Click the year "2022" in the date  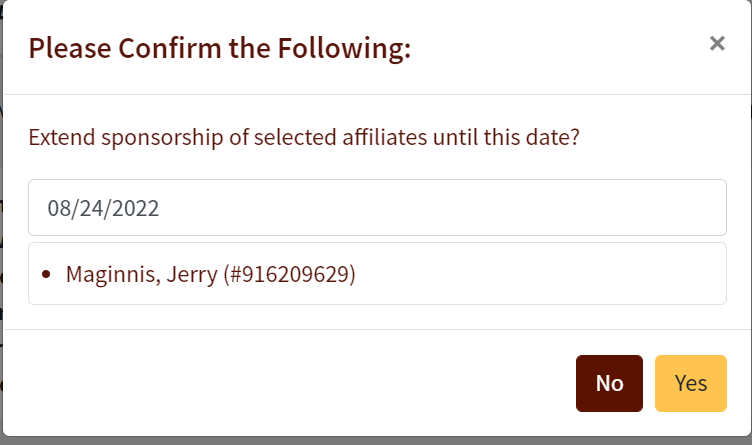click(x=135, y=208)
